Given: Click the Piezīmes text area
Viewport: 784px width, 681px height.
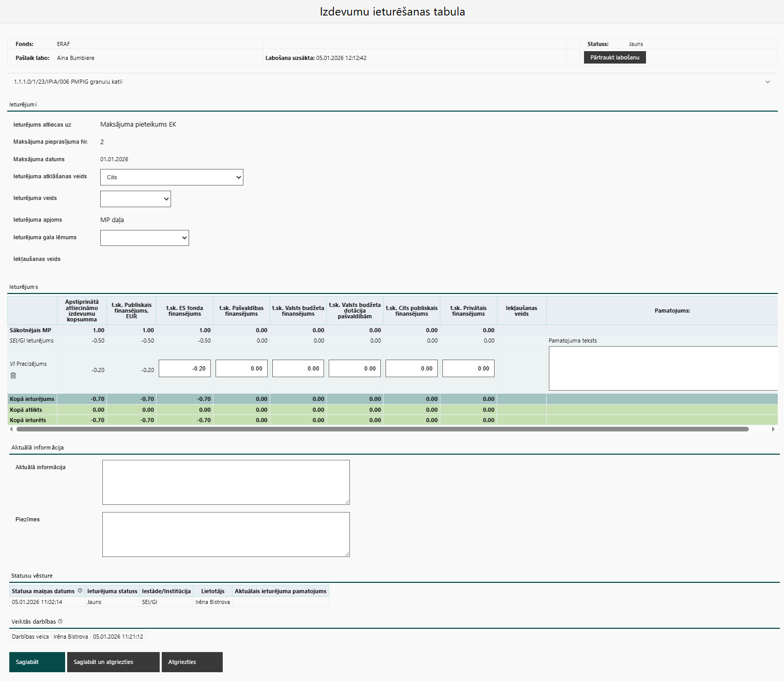Looking at the screenshot, I should (226, 534).
